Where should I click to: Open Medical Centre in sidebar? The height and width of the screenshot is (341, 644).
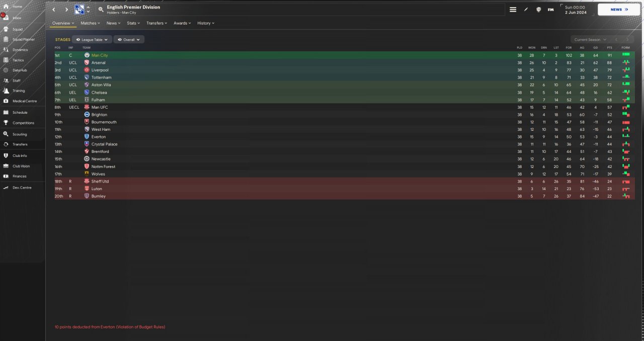click(25, 101)
